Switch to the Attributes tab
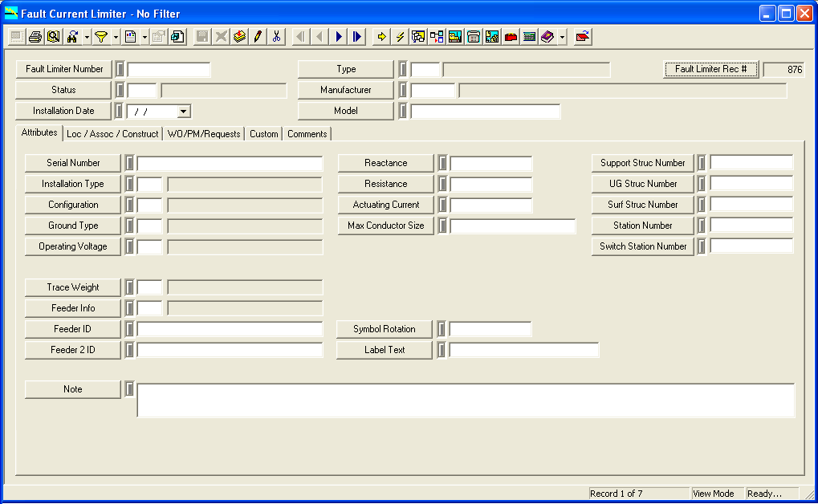Image resolution: width=818 pixels, height=504 pixels. pos(39,132)
